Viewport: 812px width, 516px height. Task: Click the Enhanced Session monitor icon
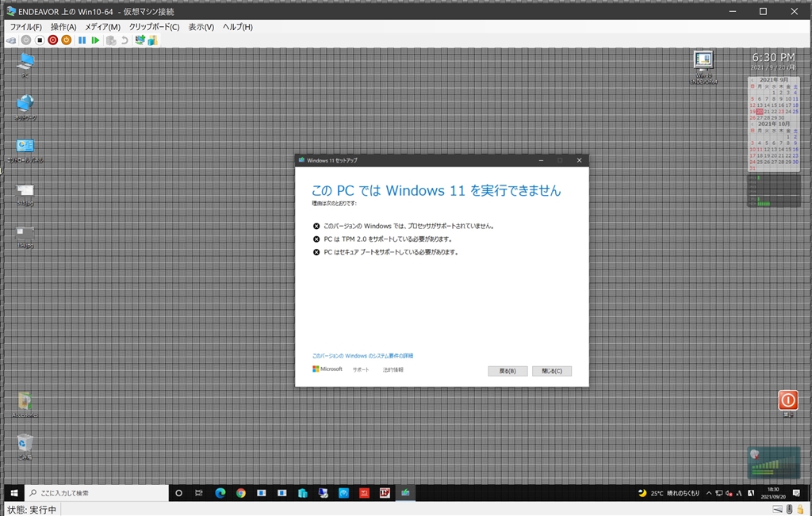point(140,40)
